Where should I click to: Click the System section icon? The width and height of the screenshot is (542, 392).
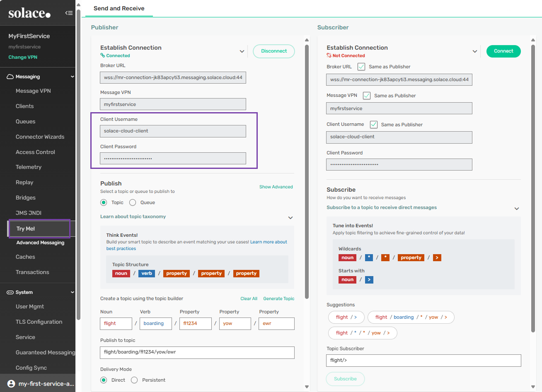point(10,292)
